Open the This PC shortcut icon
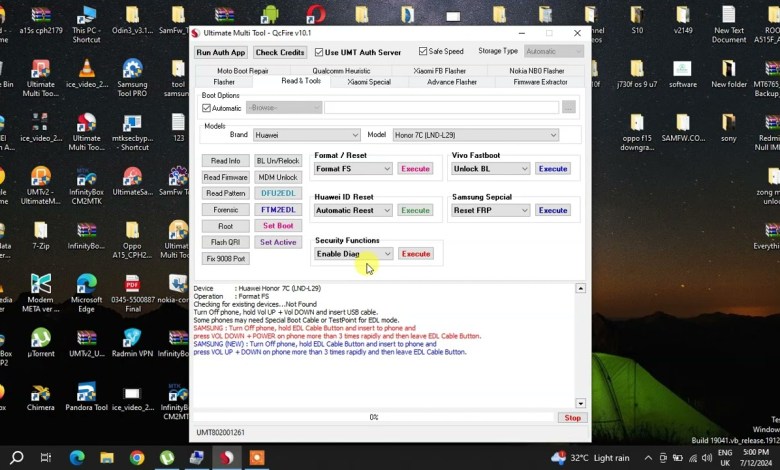The image size is (780, 470). point(87,24)
